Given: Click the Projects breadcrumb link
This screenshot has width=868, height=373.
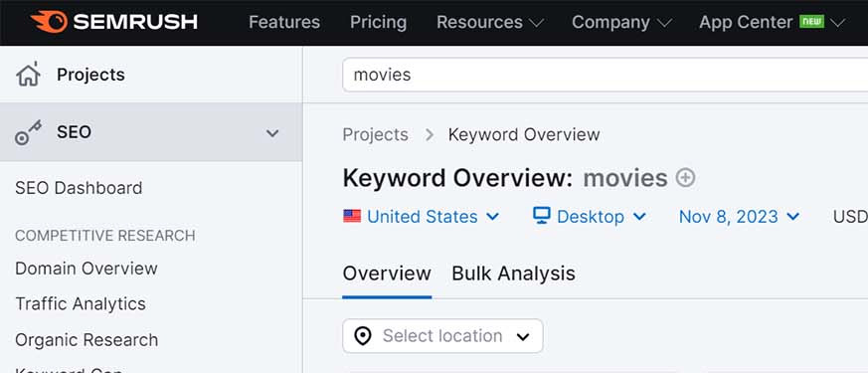Looking at the screenshot, I should (375, 134).
